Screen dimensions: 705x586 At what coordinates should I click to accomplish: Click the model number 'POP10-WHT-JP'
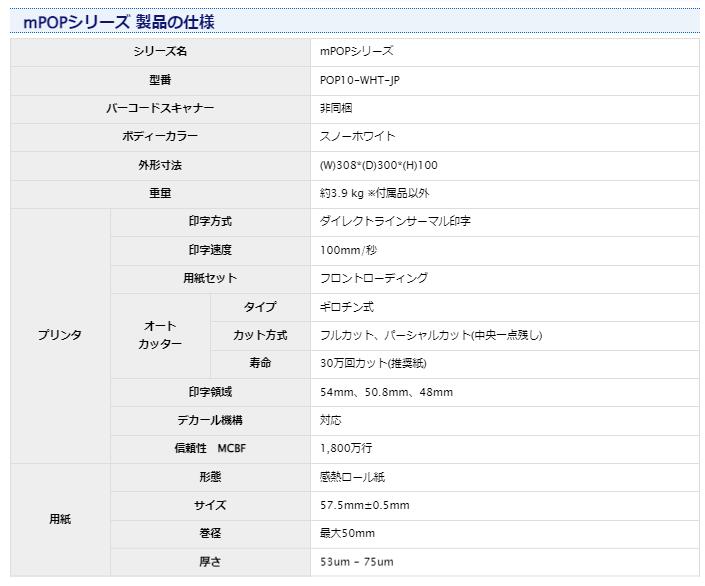(x=360, y=80)
